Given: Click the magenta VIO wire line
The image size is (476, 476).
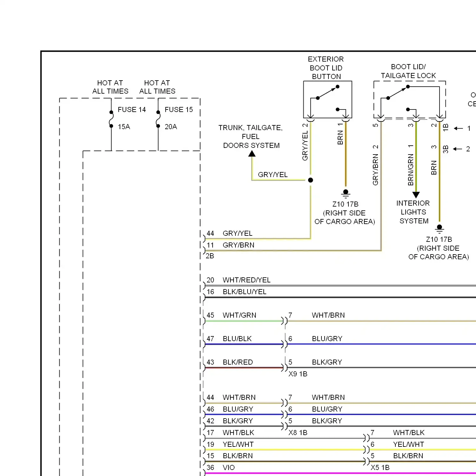Looking at the screenshot, I should click(x=340, y=473).
